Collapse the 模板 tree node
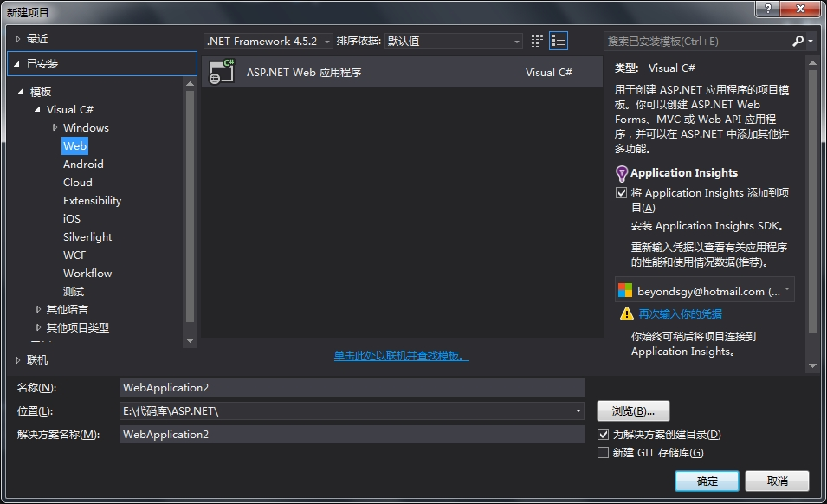Screen dimensions: 827x504 21,91
